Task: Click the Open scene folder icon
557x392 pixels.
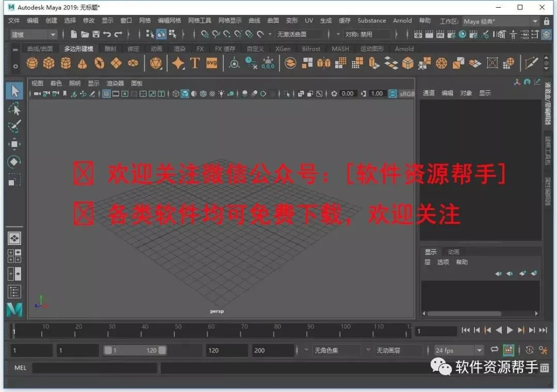Action: [x=85, y=35]
